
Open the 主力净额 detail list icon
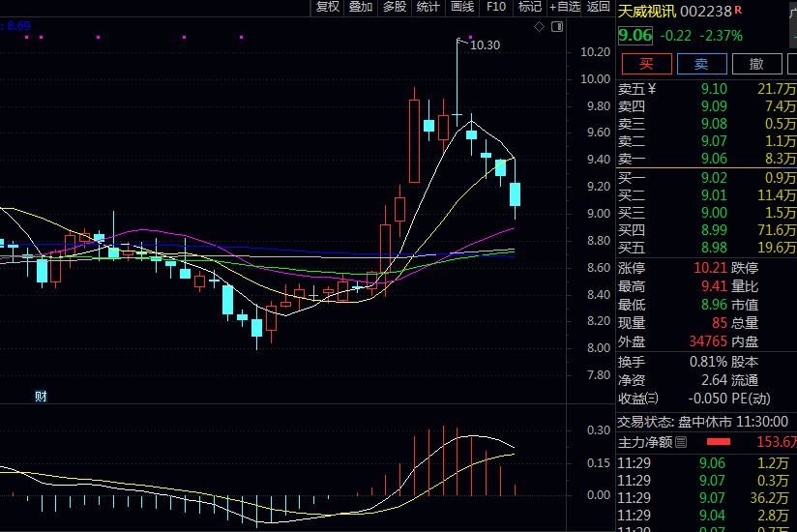click(680, 442)
